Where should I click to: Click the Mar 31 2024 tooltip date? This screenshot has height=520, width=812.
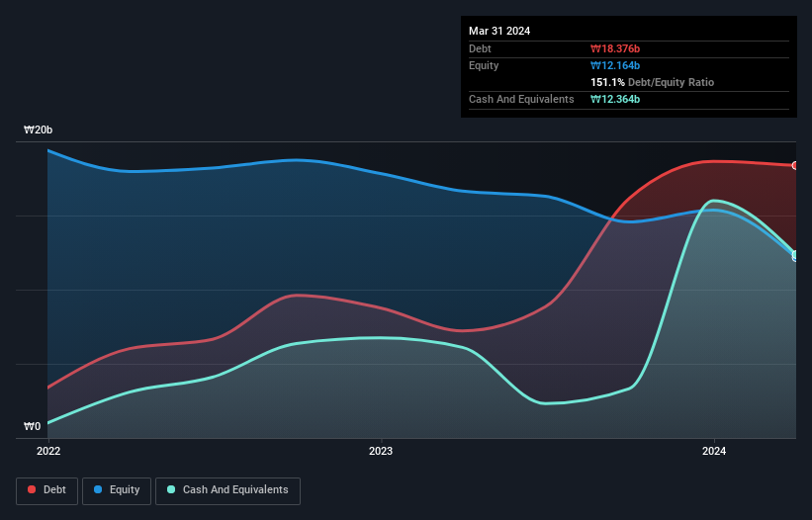tap(499, 31)
